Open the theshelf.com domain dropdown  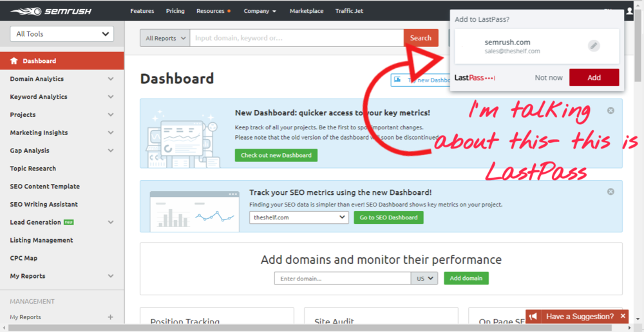point(299,217)
